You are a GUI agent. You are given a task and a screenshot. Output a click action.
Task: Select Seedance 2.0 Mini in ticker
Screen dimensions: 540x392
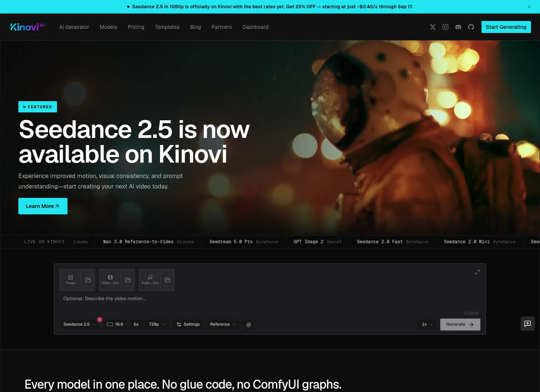pos(480,242)
